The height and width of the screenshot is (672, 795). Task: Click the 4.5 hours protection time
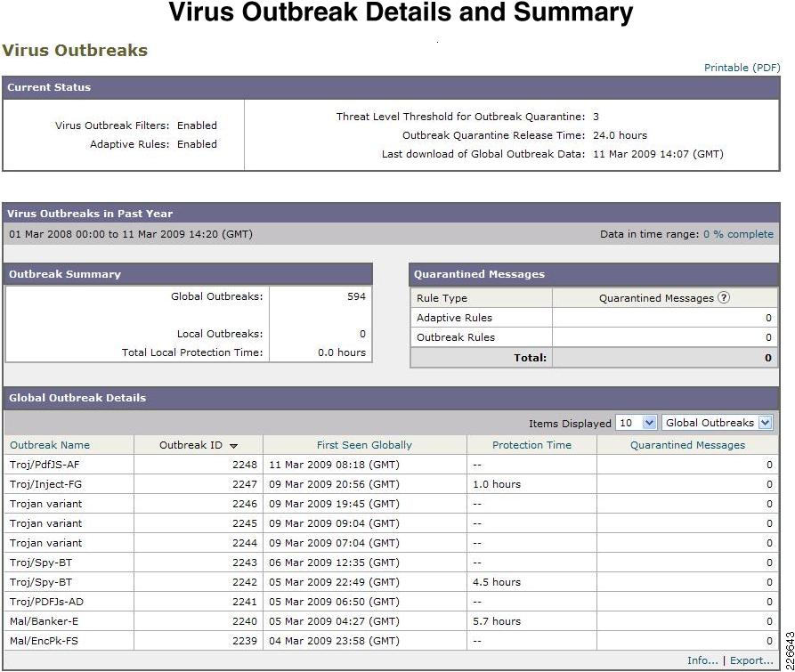497,582
